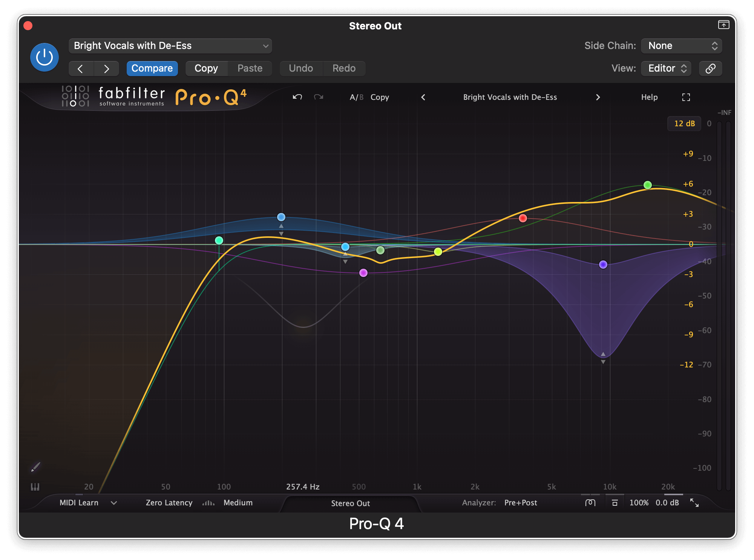Open the FabFilter preset name menu

click(x=510, y=97)
